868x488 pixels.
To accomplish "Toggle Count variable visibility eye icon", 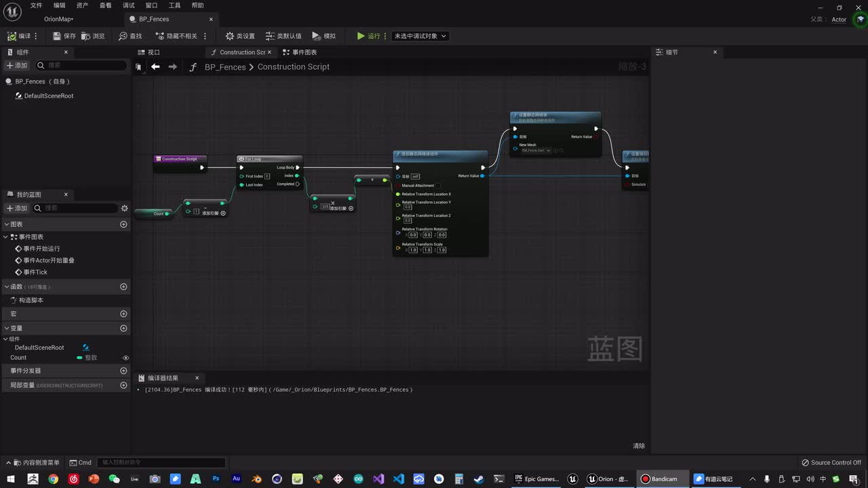I will [x=125, y=358].
